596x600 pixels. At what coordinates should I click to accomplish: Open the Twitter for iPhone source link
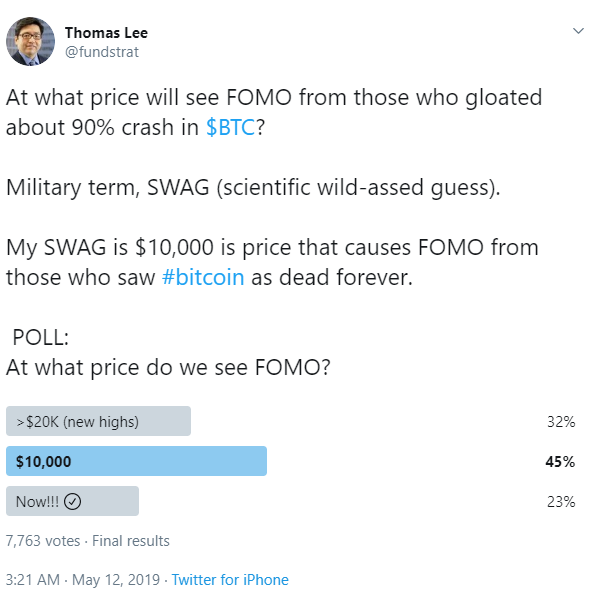coord(230,580)
